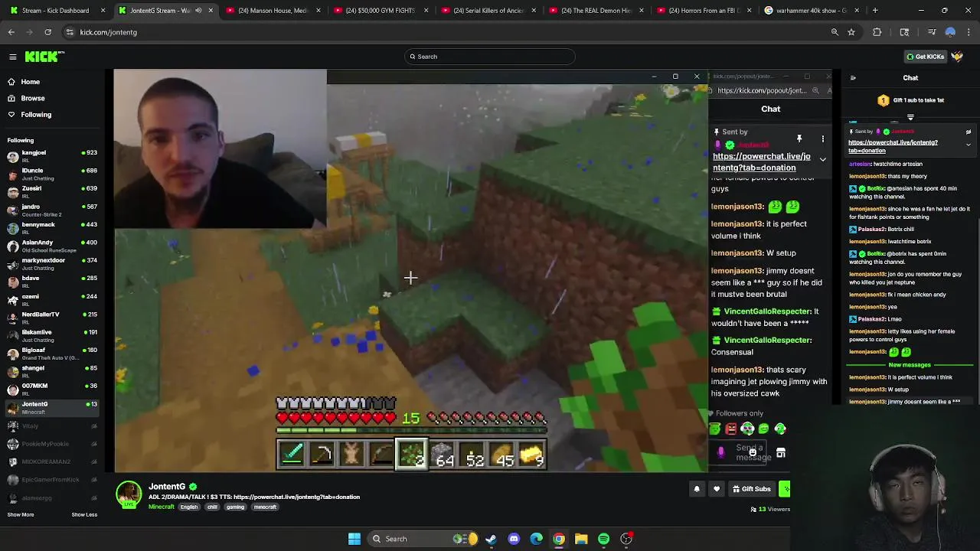Mute the JontentG Stream tab audio icon
The image size is (980, 551).
pyautogui.click(x=198, y=10)
